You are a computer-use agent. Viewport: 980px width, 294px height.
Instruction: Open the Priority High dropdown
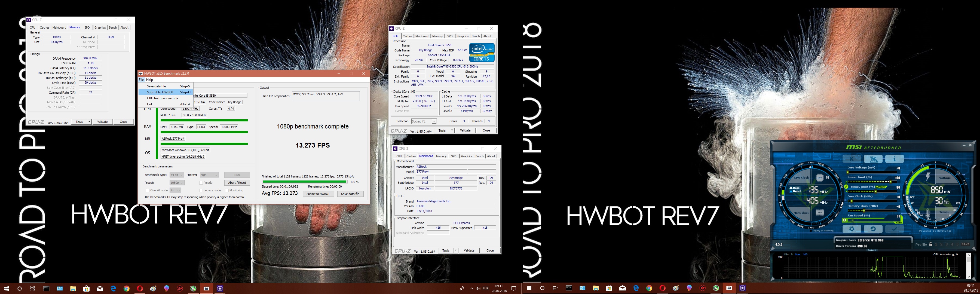[x=209, y=175]
